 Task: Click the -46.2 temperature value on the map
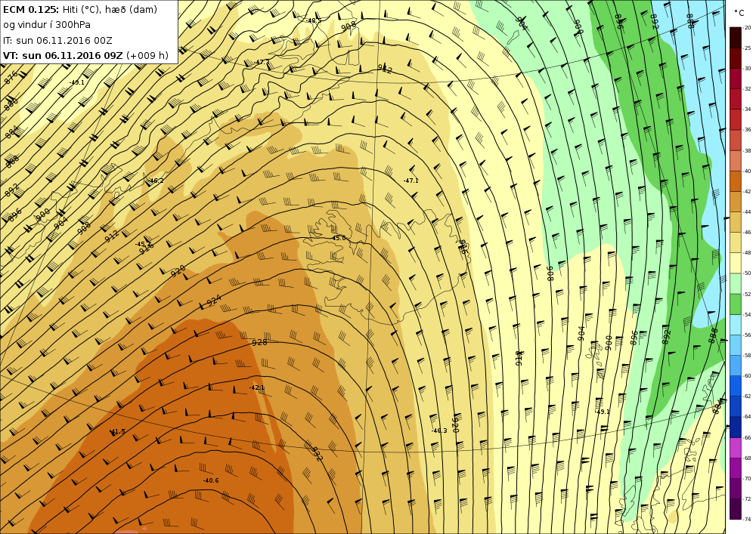click(156, 181)
